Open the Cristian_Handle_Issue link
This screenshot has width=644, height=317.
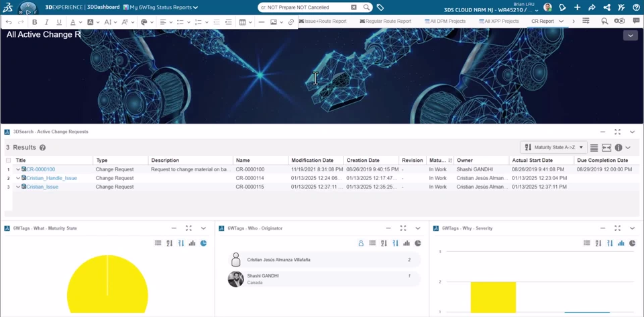tap(52, 178)
